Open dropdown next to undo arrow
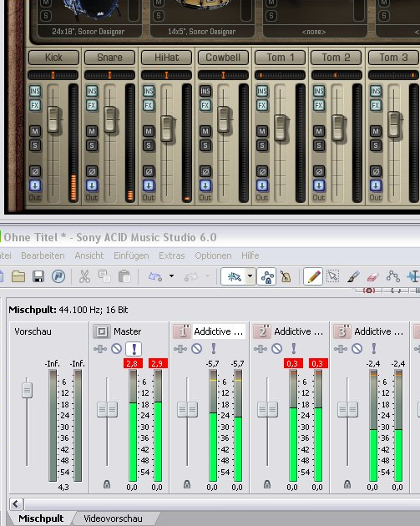Viewport: 420px width, 526px height. [171, 276]
